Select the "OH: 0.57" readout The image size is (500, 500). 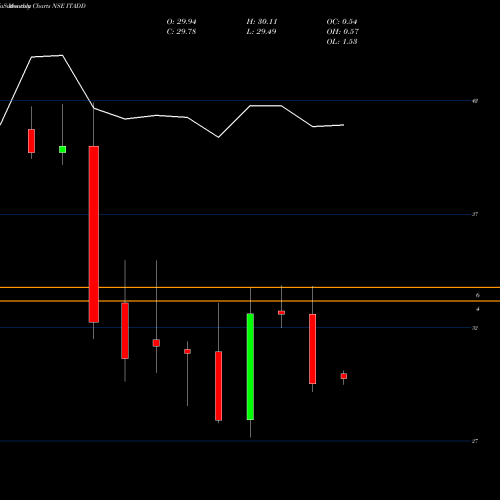pyautogui.click(x=342, y=32)
